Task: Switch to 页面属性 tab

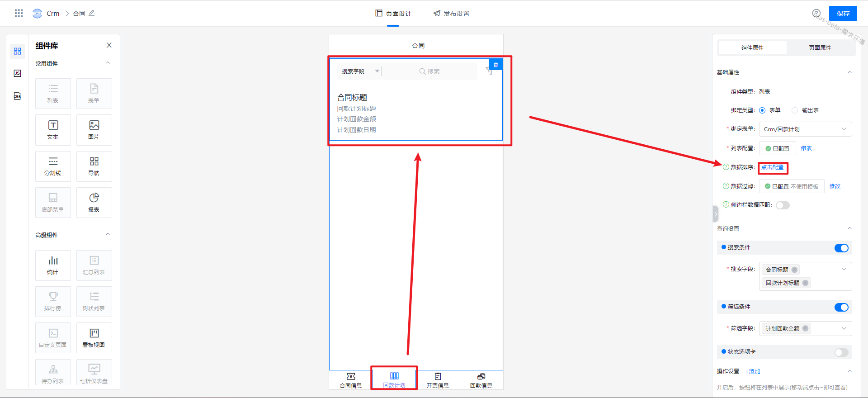Action: click(x=820, y=47)
